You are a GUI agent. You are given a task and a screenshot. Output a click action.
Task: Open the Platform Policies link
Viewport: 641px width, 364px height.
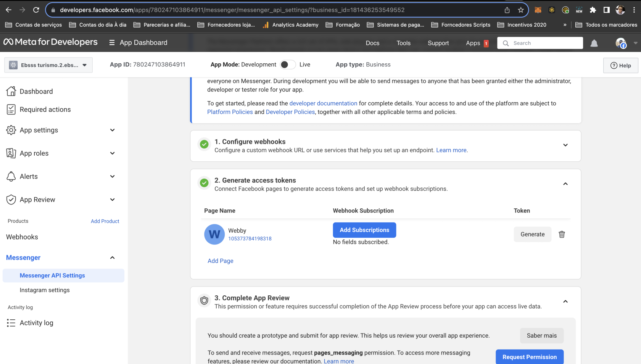pyautogui.click(x=230, y=112)
